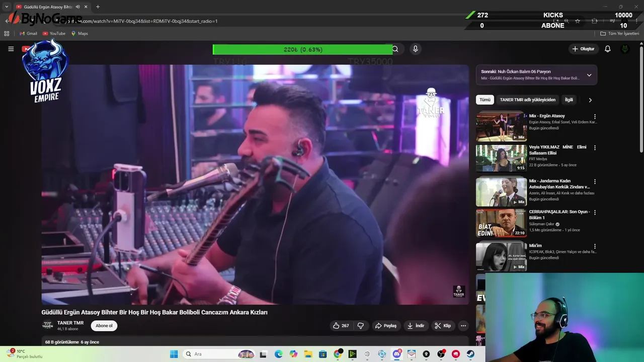
Task: Create a clip with the Klip button
Action: point(443,326)
